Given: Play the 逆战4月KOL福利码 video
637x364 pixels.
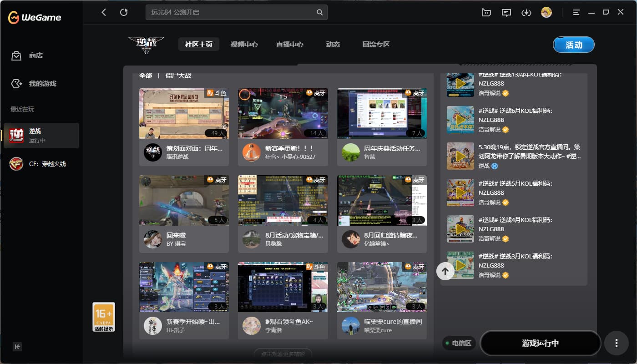Looking at the screenshot, I should click(x=460, y=229).
